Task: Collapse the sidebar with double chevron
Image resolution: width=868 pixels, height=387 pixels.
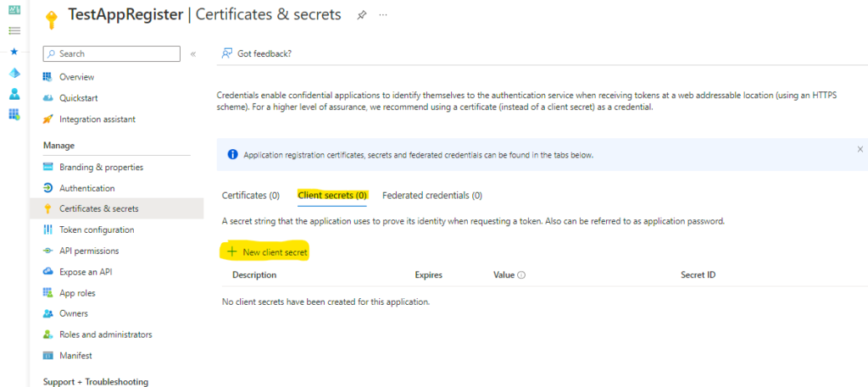Action: pos(193,54)
